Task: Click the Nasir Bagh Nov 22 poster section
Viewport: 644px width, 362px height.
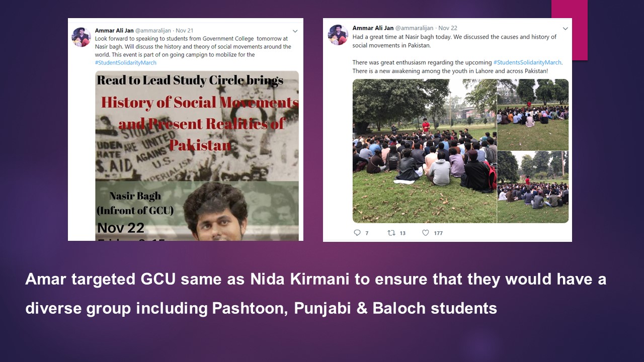Action: coord(197,211)
